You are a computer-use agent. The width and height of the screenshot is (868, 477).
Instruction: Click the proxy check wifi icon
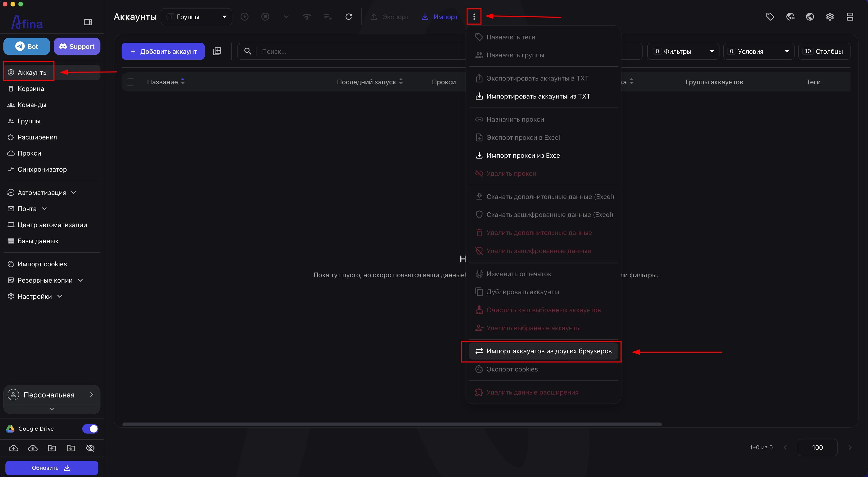pos(307,17)
